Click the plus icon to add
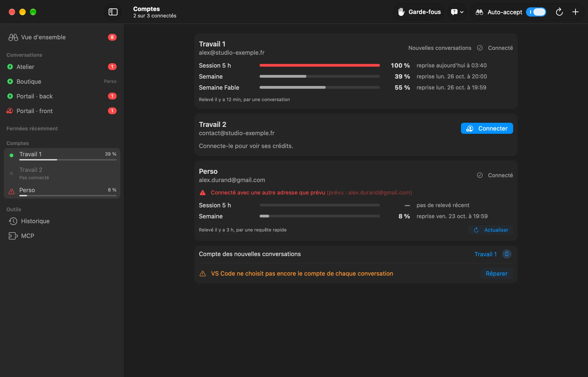Viewport: 588px width, 377px height. [575, 12]
